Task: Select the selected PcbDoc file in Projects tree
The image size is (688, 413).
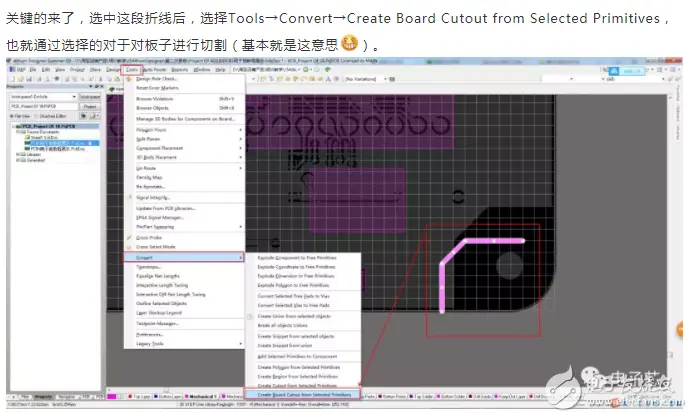Action: tap(62, 143)
